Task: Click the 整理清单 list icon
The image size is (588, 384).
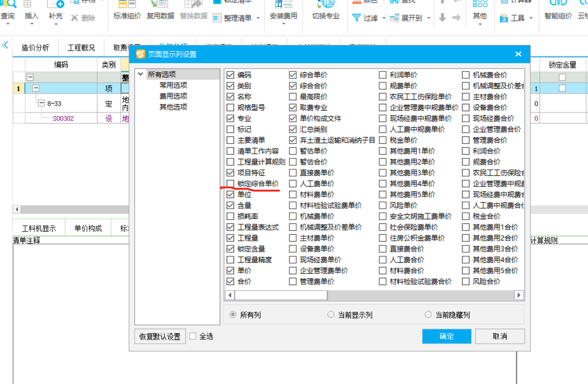Action: [217, 18]
